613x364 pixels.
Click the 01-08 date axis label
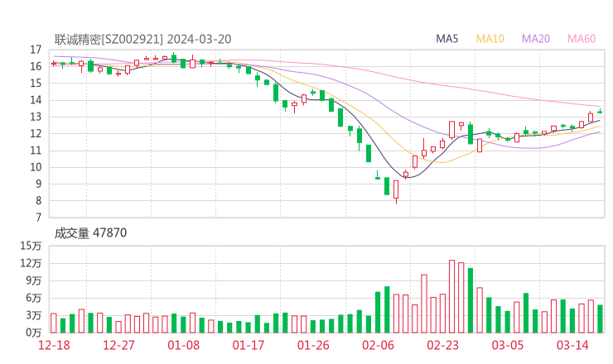(x=183, y=346)
